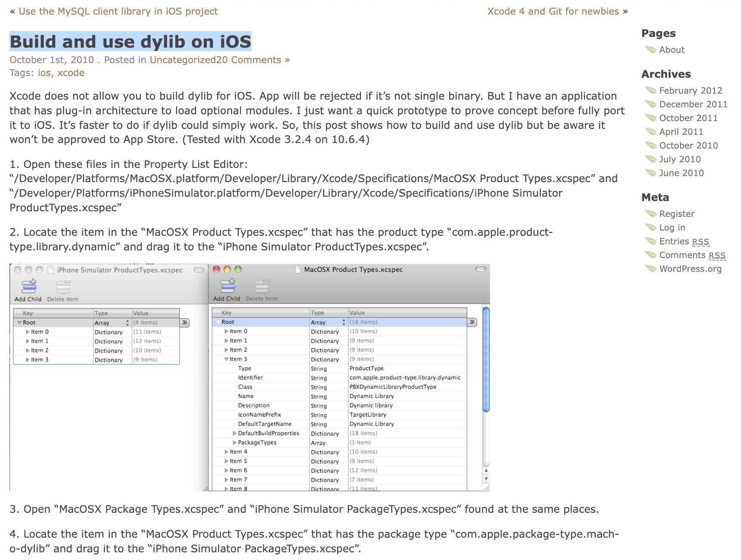Viewport: 741px width, 560px height.
Task: Click Delete Item icon in MacOSX Product Types window
Action: click(262, 286)
